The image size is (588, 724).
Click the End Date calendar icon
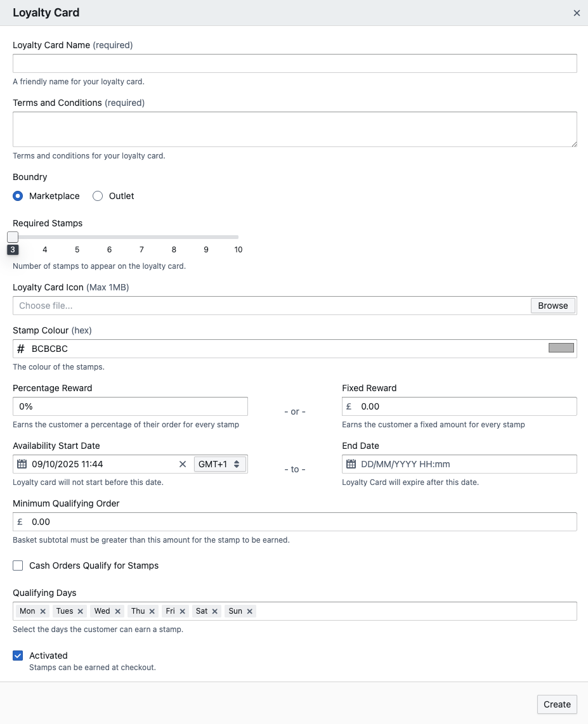click(351, 464)
